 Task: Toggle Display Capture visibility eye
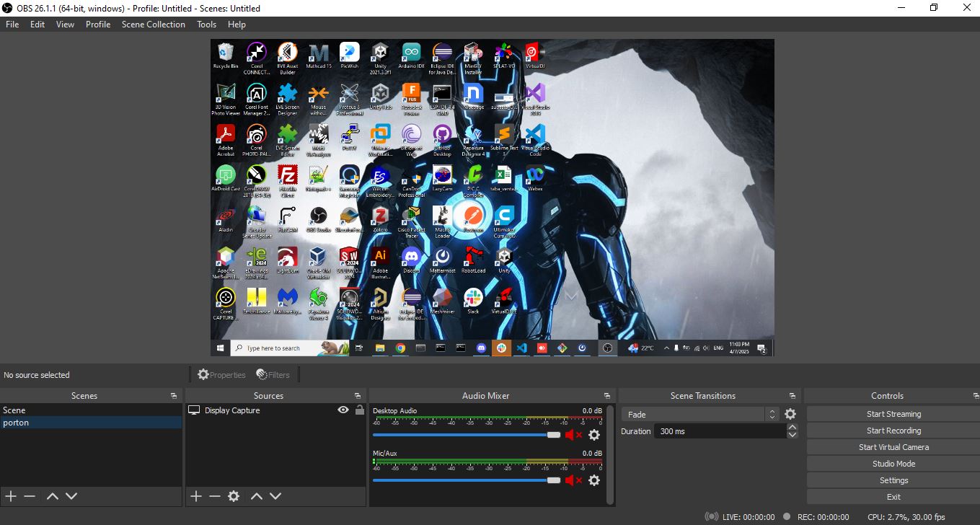pos(343,410)
